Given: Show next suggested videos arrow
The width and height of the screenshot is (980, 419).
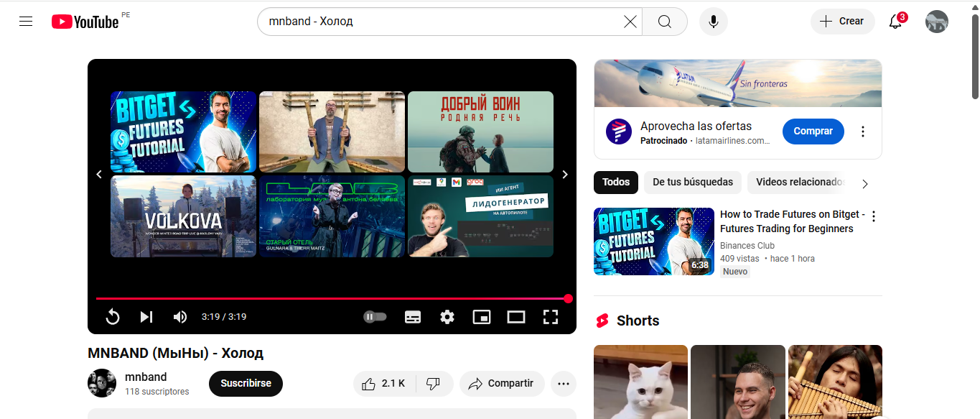Looking at the screenshot, I should [x=565, y=174].
